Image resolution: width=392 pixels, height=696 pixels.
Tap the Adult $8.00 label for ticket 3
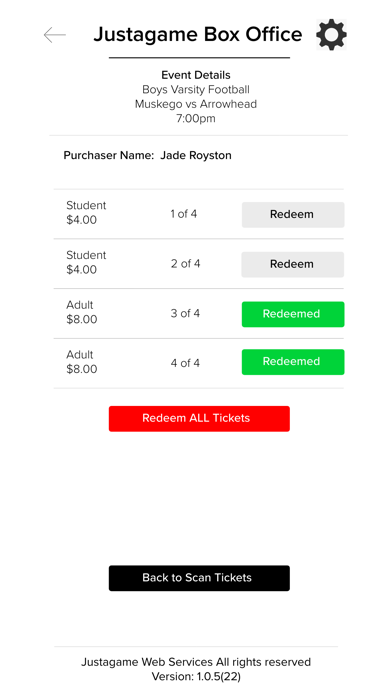click(82, 312)
